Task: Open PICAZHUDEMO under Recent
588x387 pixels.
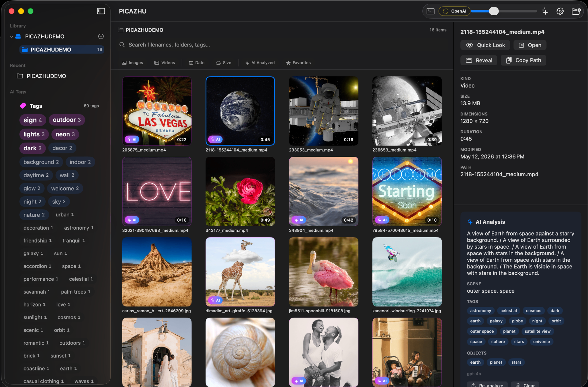Action: click(46, 76)
